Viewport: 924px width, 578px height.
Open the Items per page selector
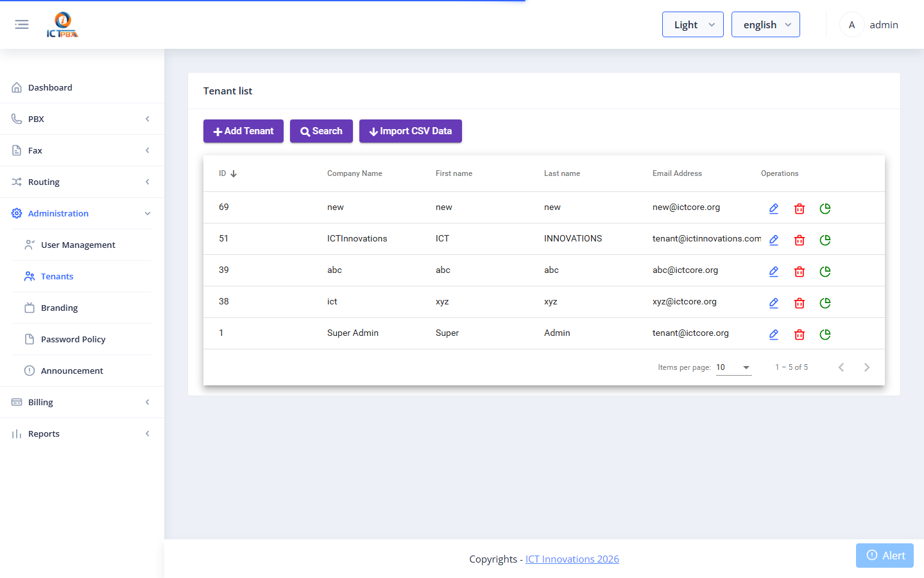[733, 367]
